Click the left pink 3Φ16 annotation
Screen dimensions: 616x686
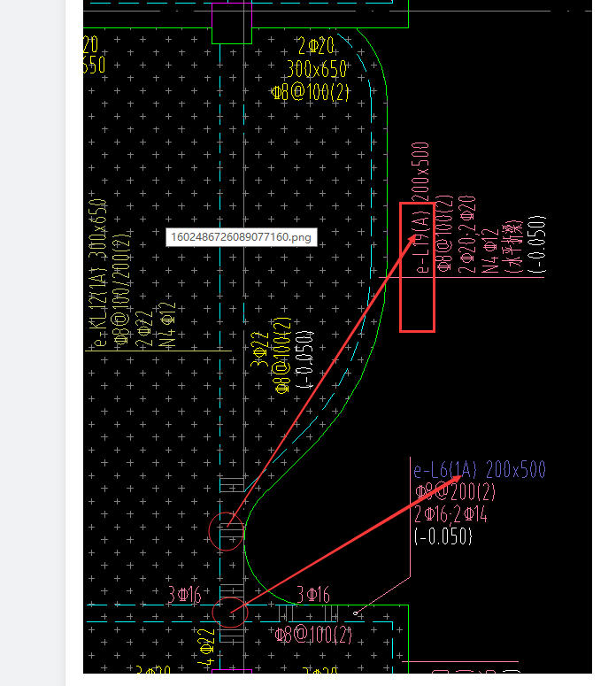(185, 595)
